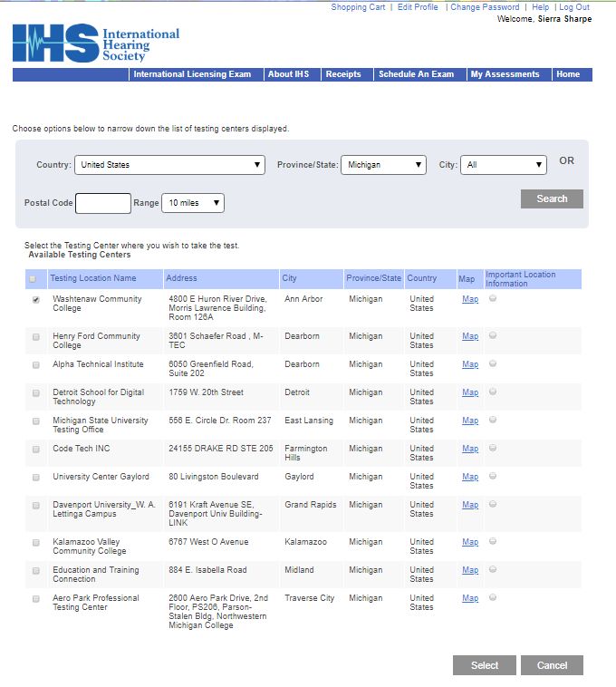This screenshot has height=687, width=616.
Task: Open info icon for Education and Training Connection
Action: coord(493,569)
